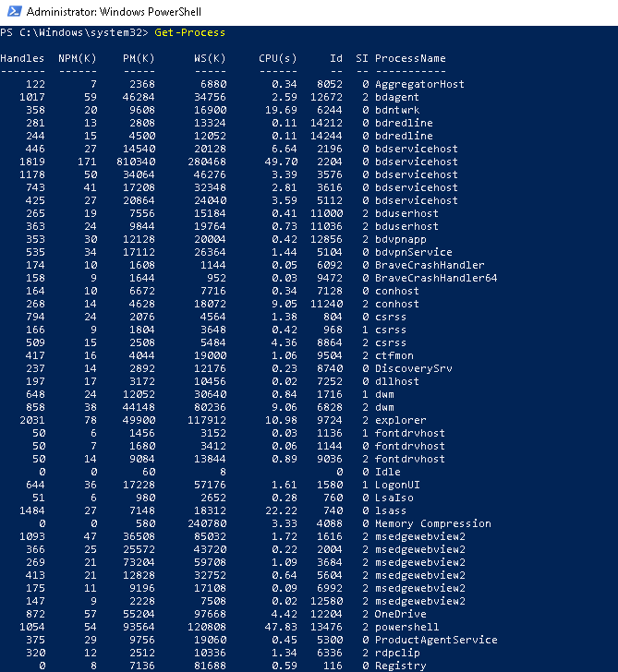Click process Id 12580 for msedgewebview2
Viewport: 618px width, 672px height.
[x=326, y=601]
